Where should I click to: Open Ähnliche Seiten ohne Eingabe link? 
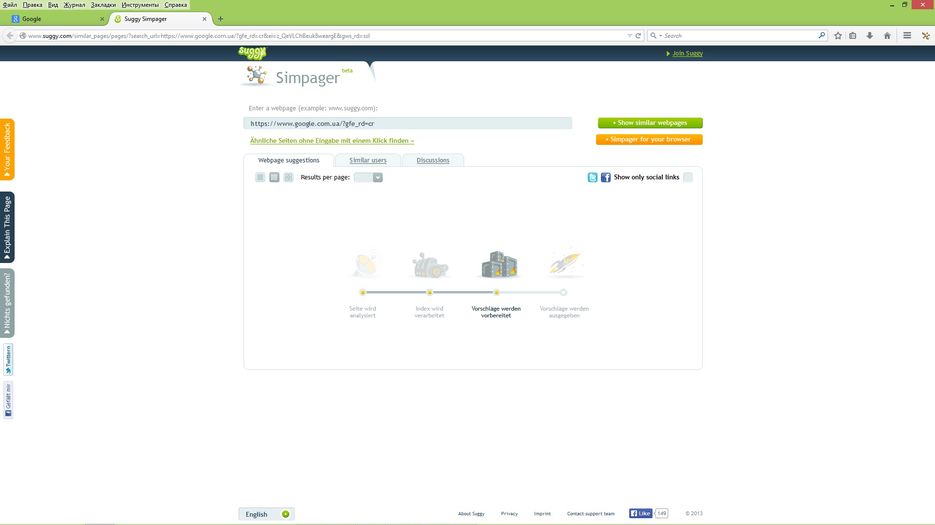point(332,141)
